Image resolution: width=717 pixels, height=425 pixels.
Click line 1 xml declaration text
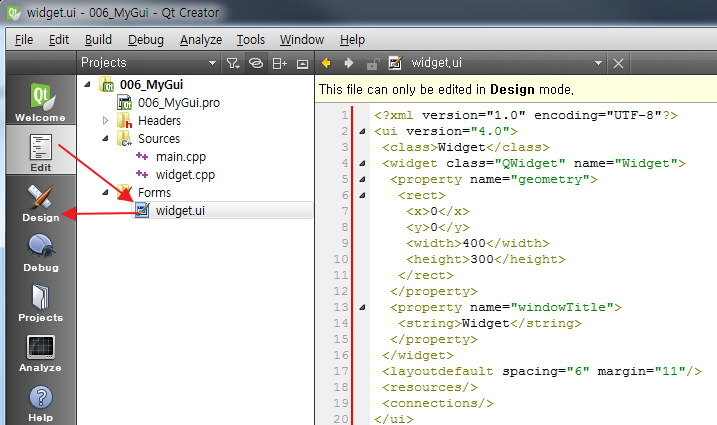click(525, 115)
